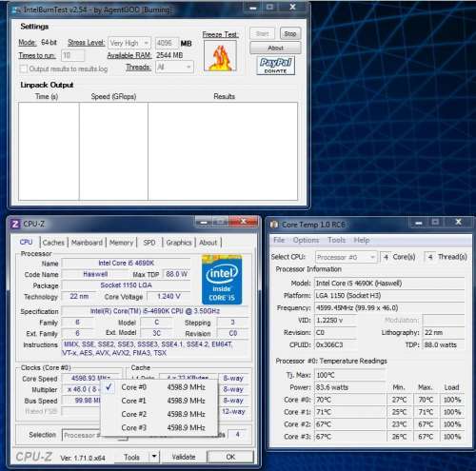The height and width of the screenshot is (471, 476).
Task: Minimize the Core Temp window
Action: click(x=419, y=223)
